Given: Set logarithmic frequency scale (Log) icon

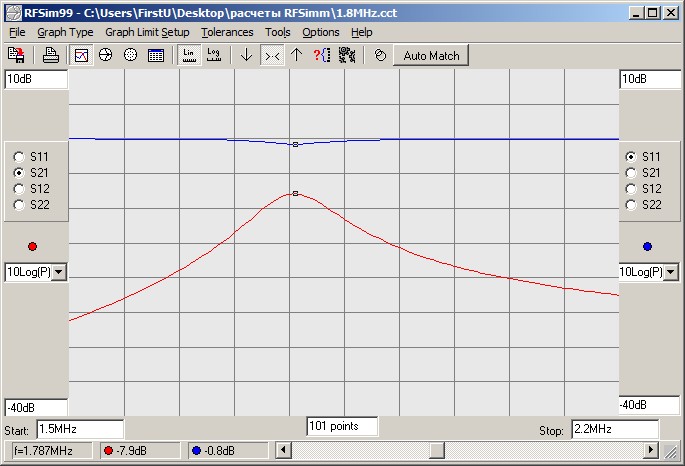Looking at the screenshot, I should [x=214, y=55].
